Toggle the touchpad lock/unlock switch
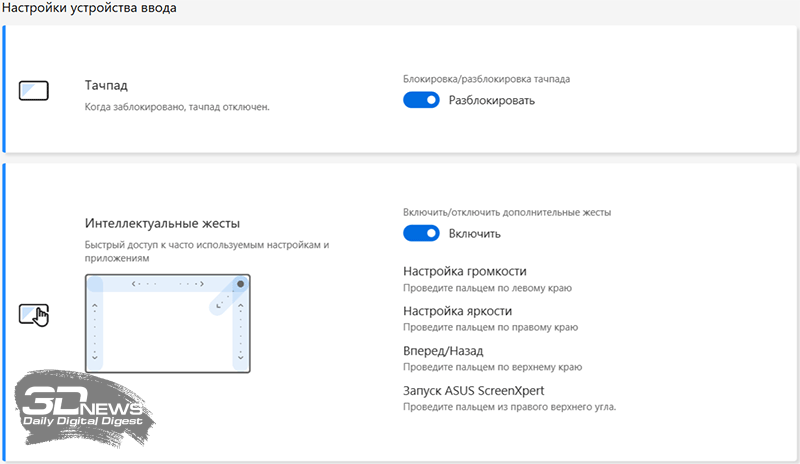 [421, 100]
